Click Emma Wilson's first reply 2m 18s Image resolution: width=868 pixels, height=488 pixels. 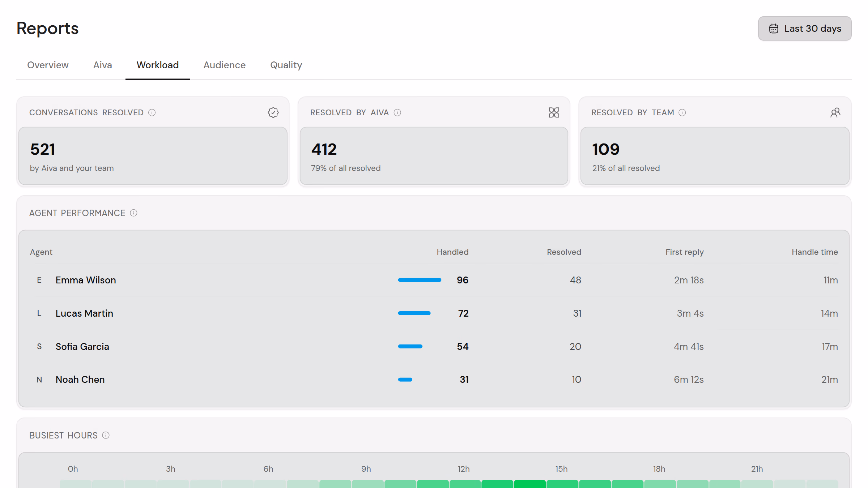pos(689,280)
